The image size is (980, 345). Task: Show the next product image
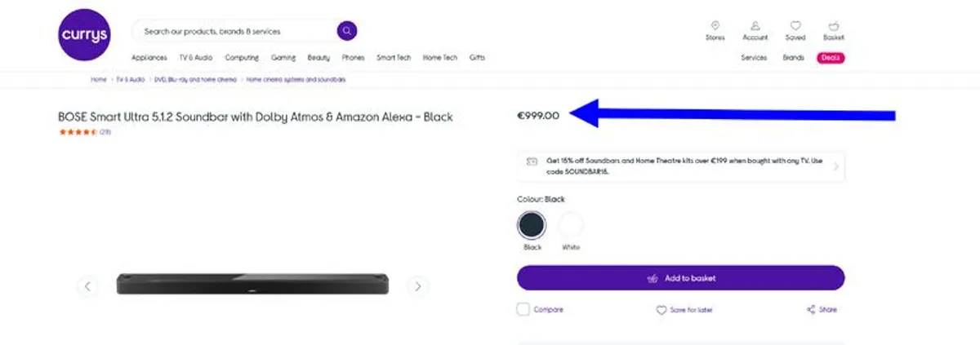point(418,285)
